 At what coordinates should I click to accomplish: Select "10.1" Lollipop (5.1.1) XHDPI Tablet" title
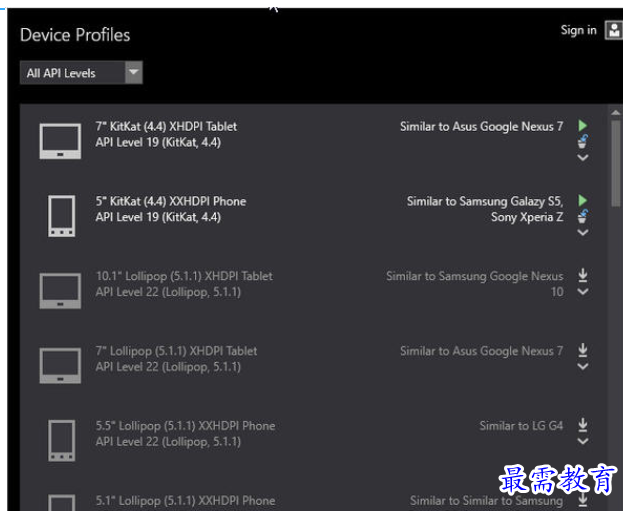tap(184, 276)
